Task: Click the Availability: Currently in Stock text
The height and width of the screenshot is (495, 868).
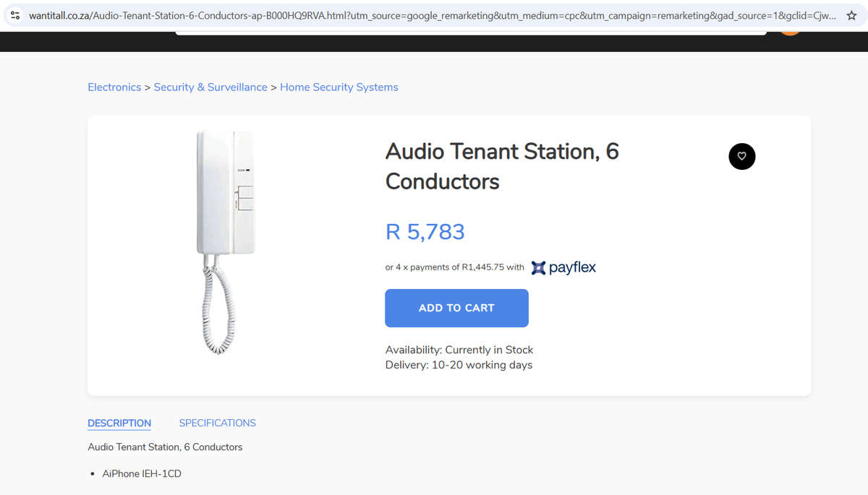Action: [459, 350]
